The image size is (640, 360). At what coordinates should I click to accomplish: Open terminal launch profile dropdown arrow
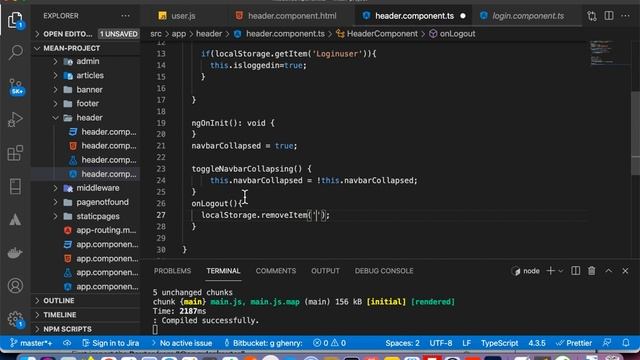tap(561, 271)
